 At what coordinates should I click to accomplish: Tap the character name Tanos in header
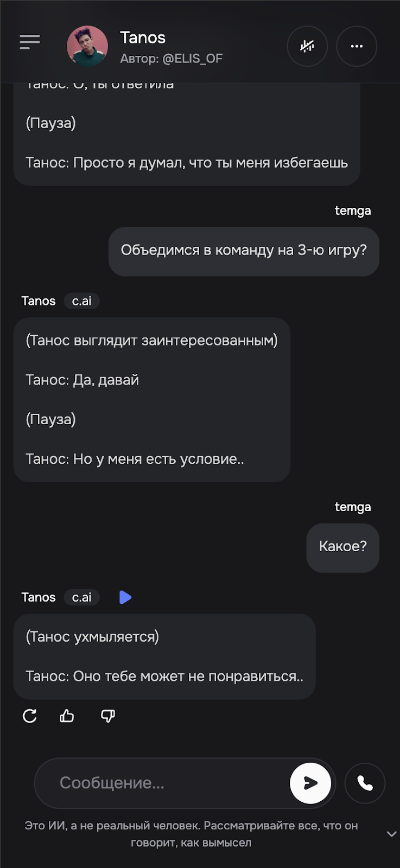143,38
